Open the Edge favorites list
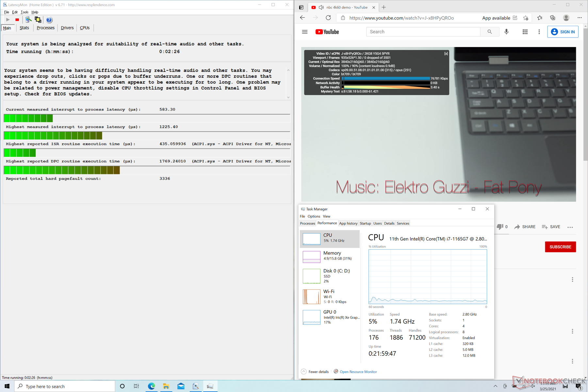 (x=540, y=18)
